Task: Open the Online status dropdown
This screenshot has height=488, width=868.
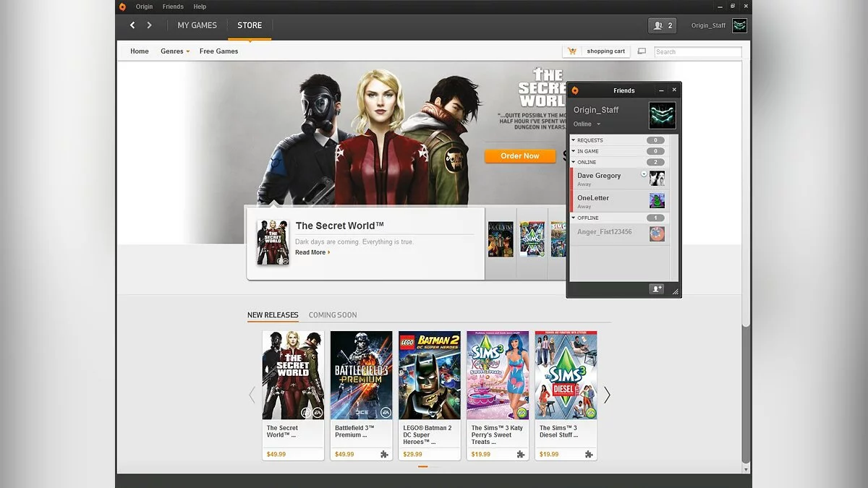Action: pos(587,124)
